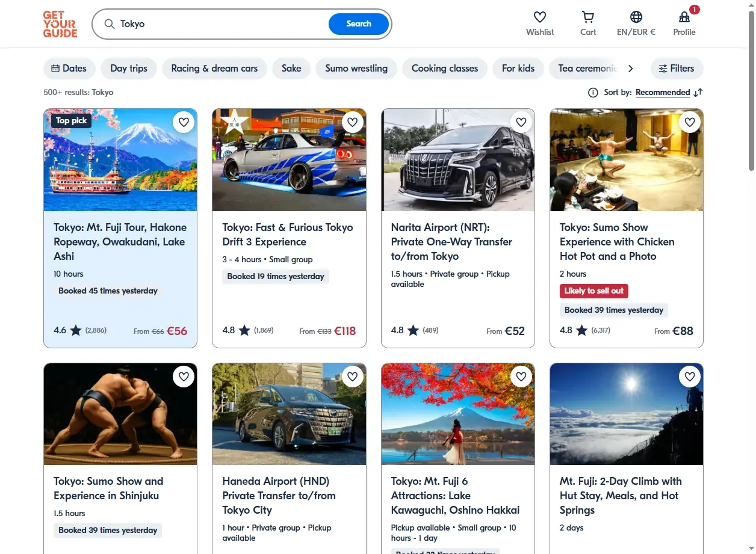Add Sumo Show Shinjuku to wishlist
756x554 pixels.
point(184,377)
